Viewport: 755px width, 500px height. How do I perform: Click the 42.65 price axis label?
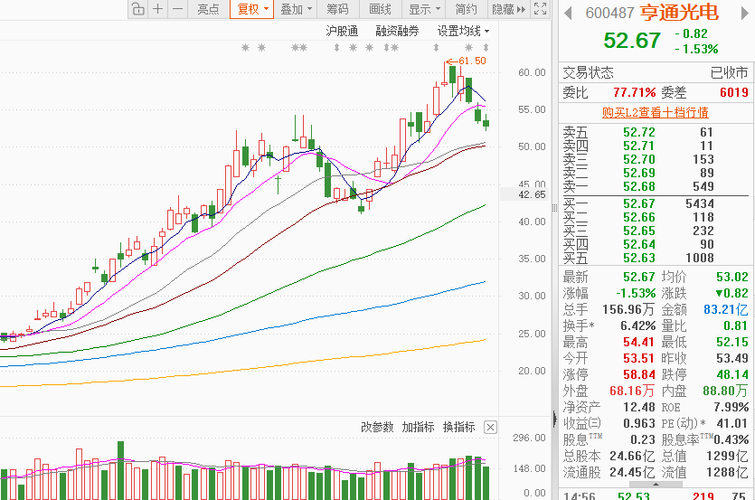pyautogui.click(x=532, y=195)
